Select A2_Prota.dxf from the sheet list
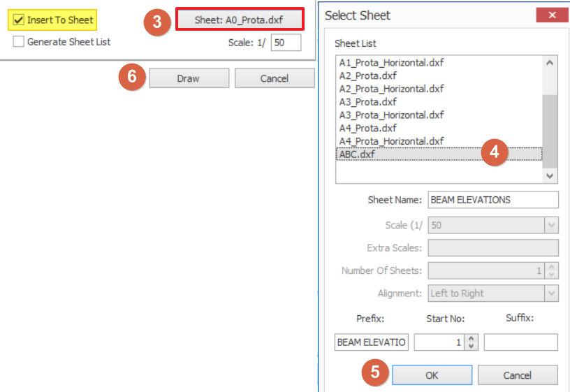The height and width of the screenshot is (392, 570). click(x=367, y=75)
